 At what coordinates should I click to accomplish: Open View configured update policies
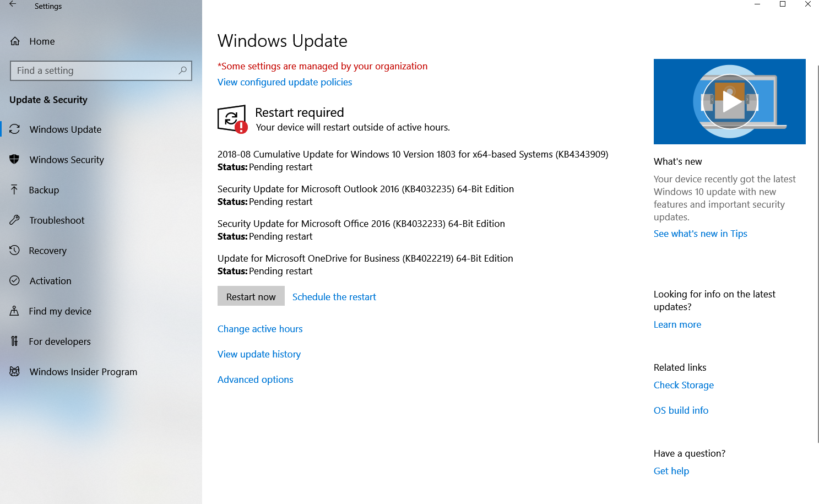[285, 82]
